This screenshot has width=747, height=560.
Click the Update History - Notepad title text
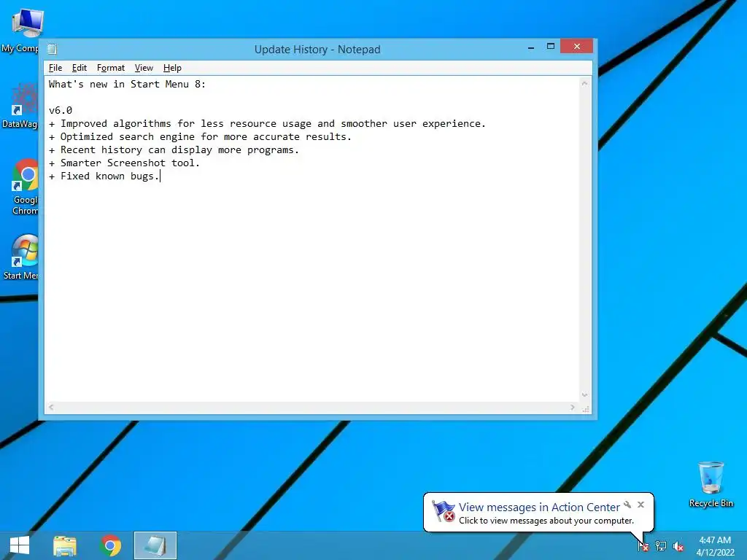tap(317, 50)
